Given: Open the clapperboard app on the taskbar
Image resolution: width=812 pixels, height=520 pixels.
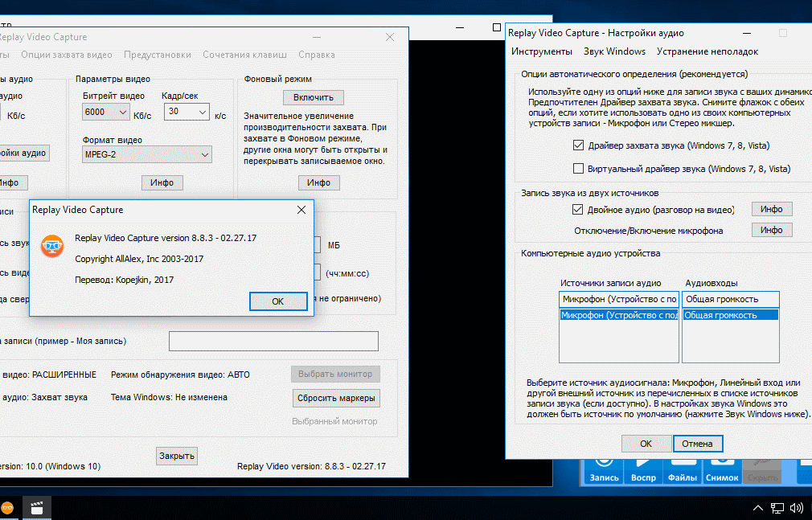Looking at the screenshot, I should click(37, 508).
